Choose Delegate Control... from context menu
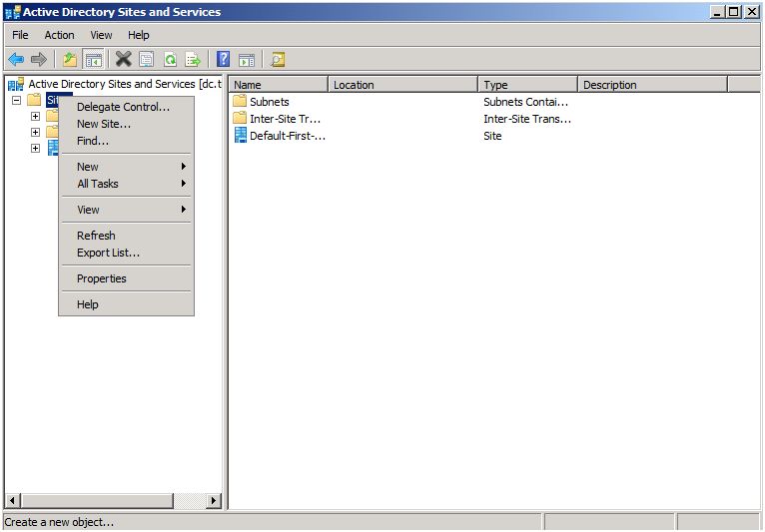Viewport: 765px width, 532px height. (x=126, y=107)
